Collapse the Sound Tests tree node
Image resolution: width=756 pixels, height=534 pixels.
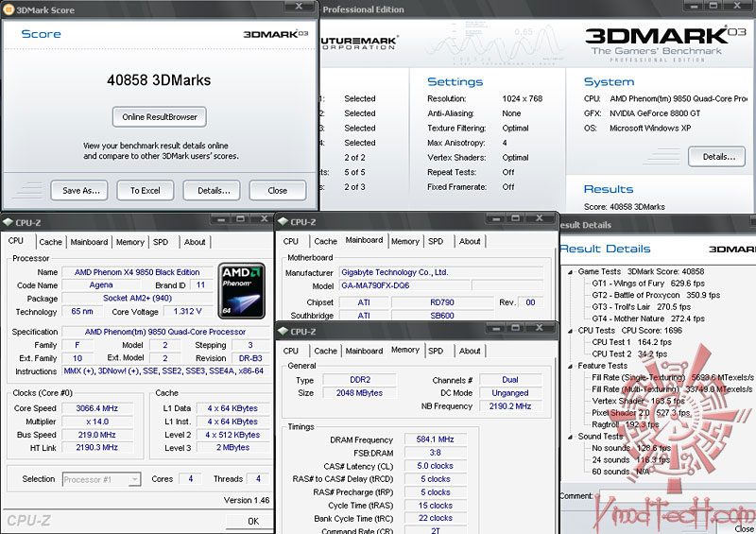570,437
